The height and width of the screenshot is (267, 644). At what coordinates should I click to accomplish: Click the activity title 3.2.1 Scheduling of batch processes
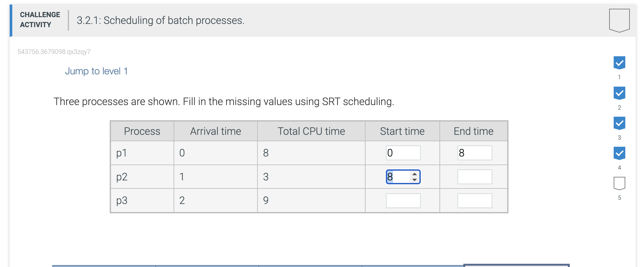160,20
